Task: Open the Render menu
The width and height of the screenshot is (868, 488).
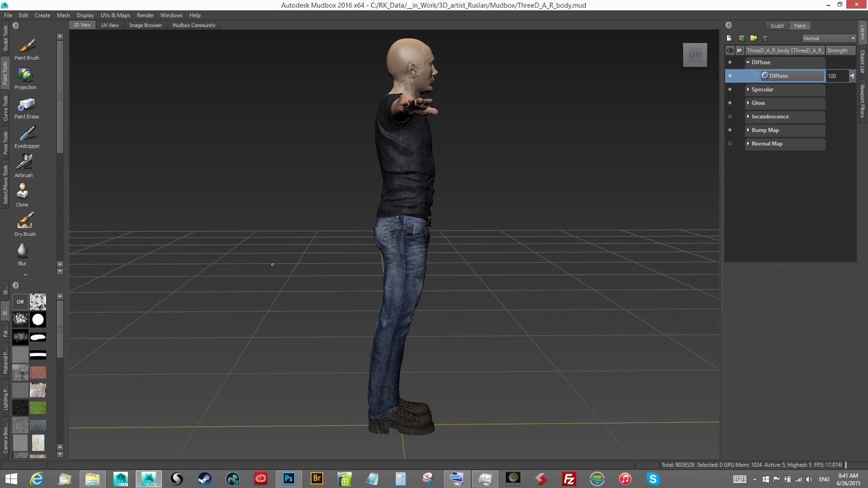Action: click(145, 15)
